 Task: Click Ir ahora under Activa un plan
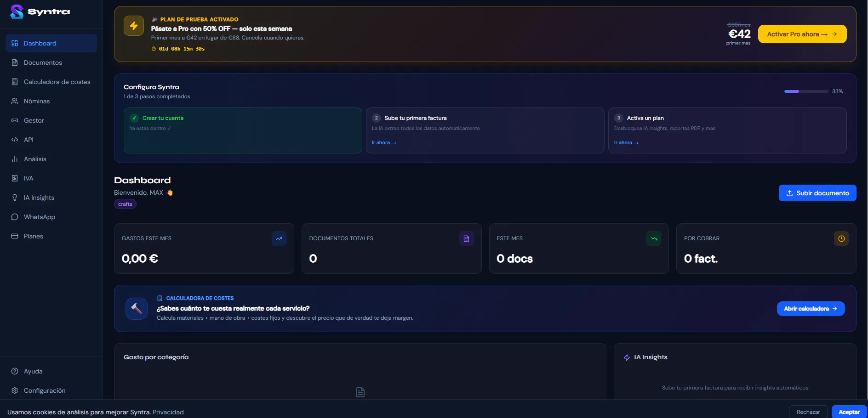pos(626,143)
